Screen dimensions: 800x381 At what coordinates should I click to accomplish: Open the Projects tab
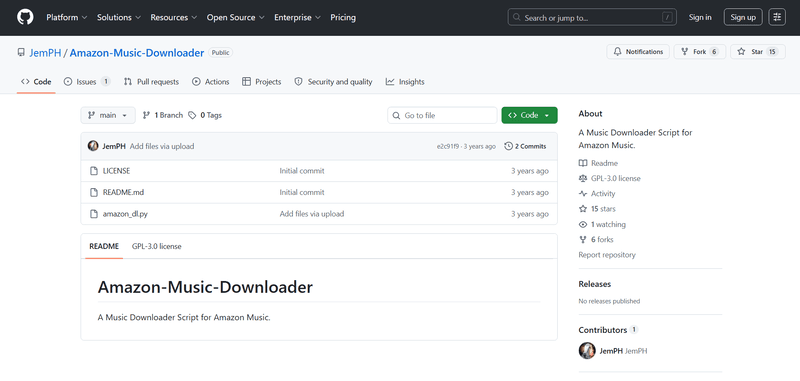[262, 82]
